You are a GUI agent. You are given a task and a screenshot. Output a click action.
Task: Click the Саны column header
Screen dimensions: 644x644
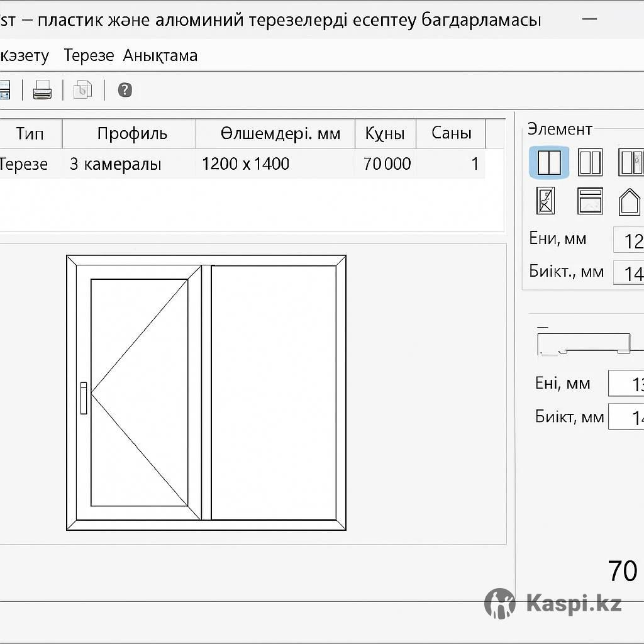pyautogui.click(x=451, y=133)
